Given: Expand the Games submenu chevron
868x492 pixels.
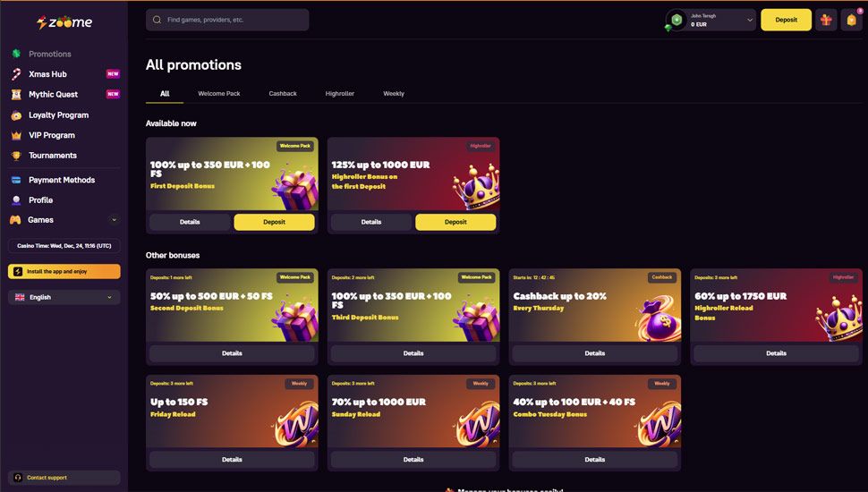Looking at the screenshot, I should point(114,220).
